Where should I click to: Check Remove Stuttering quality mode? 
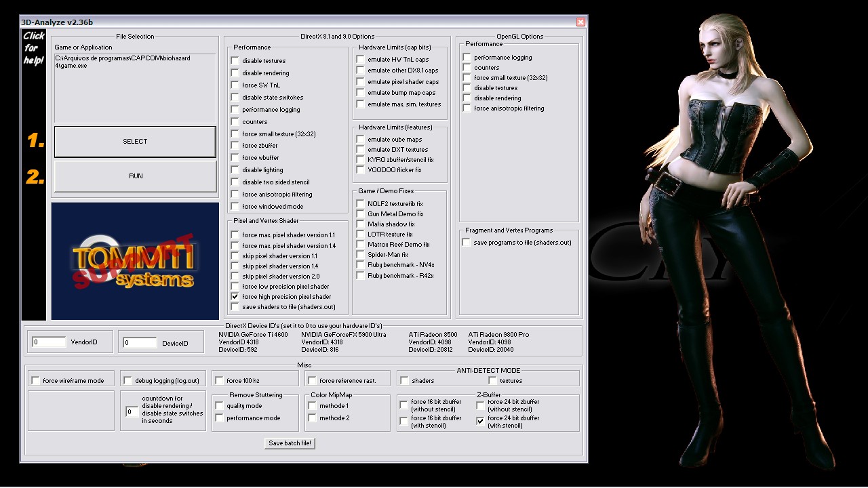pos(219,406)
